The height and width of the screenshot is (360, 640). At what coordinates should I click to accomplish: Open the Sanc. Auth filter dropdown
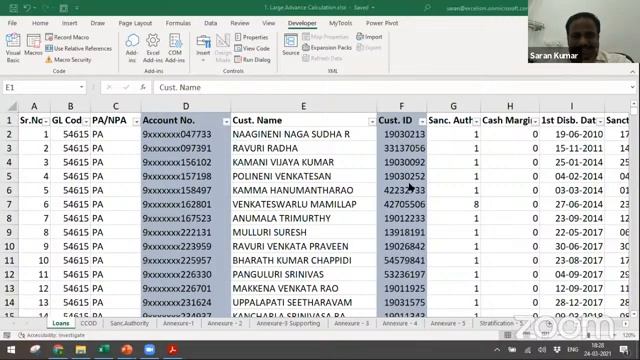(x=476, y=121)
